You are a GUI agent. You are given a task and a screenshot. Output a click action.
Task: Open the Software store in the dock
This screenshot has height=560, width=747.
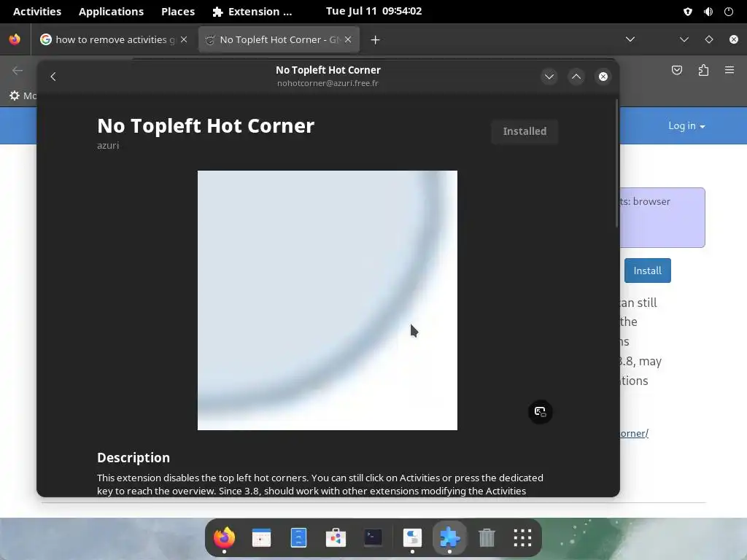coord(336,537)
